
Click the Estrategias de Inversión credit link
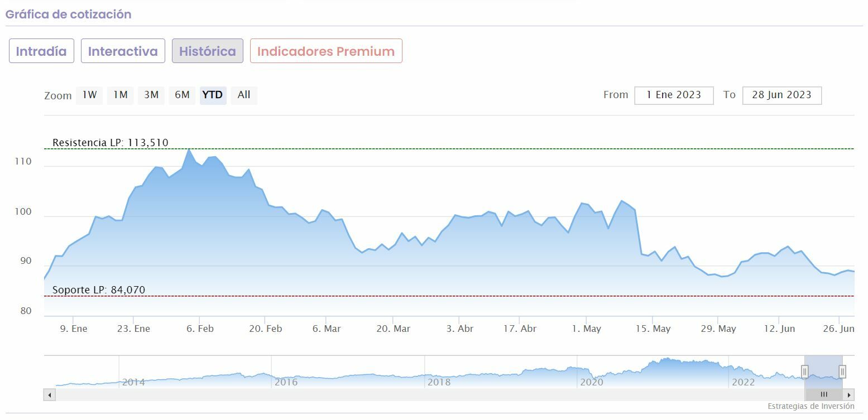[811, 406]
